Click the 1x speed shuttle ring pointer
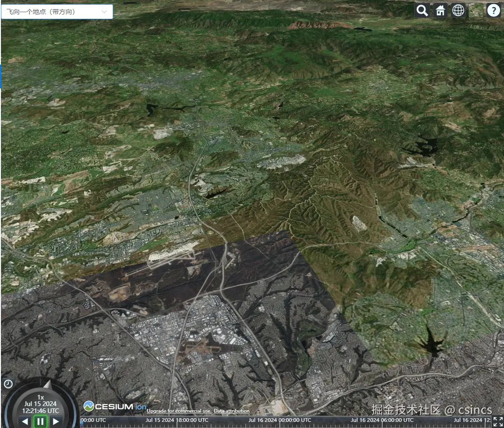The width and height of the screenshot is (504, 428). pyautogui.click(x=48, y=384)
